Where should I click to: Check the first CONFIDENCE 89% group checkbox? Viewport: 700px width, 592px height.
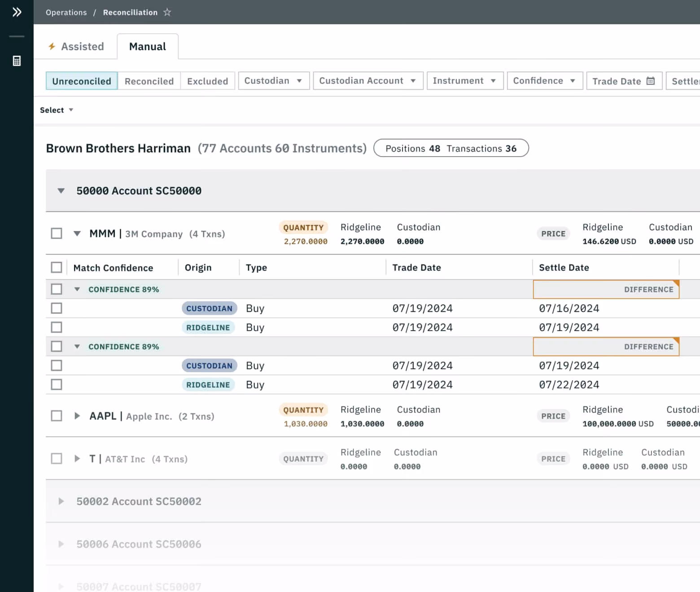[x=57, y=289]
